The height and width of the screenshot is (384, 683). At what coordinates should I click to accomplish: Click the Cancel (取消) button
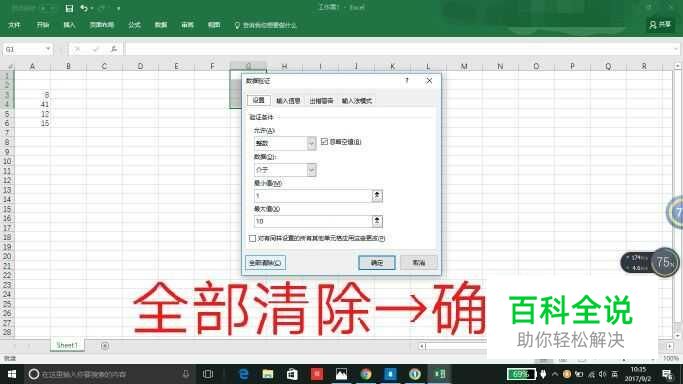tap(419, 263)
